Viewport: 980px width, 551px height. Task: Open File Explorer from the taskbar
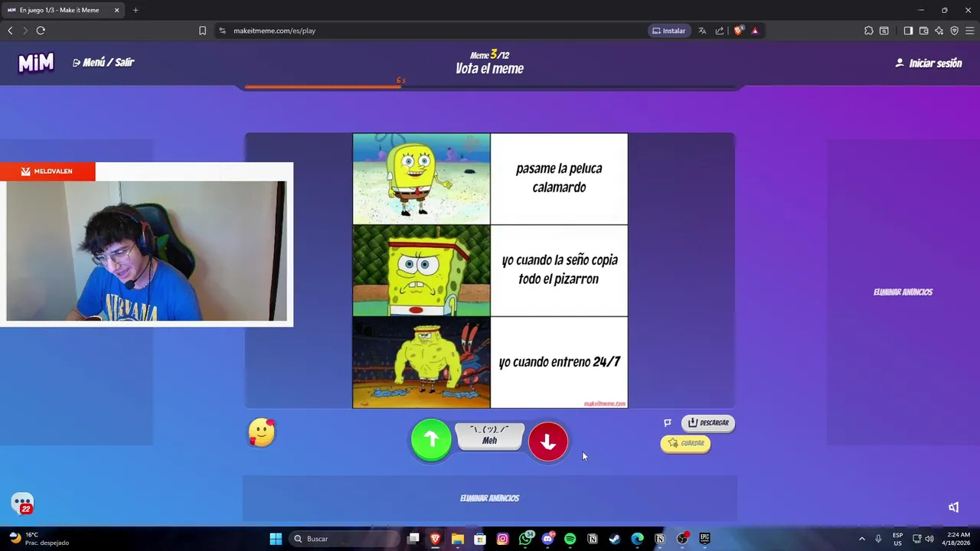click(458, 539)
